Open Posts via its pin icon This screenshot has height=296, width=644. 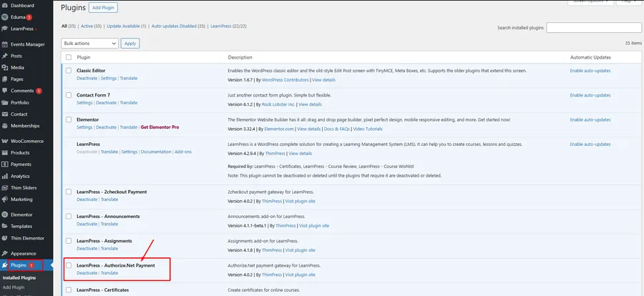click(x=5, y=56)
